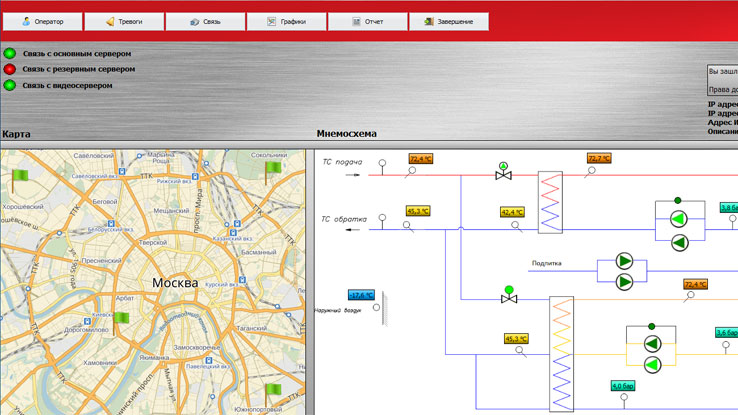738x415 pixels.
Task: Select light-green pump below 3,6 бар group
Action: tap(652, 365)
